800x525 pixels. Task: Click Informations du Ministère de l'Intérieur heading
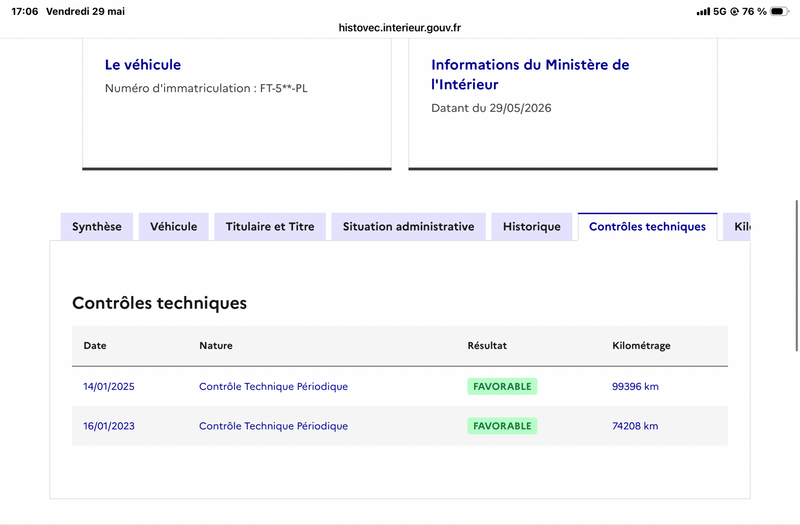pyautogui.click(x=530, y=74)
